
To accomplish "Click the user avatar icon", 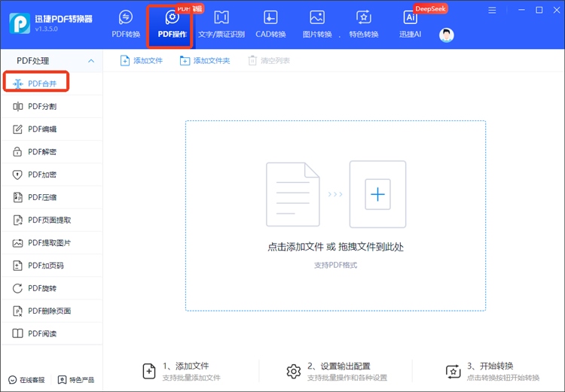I will [447, 35].
